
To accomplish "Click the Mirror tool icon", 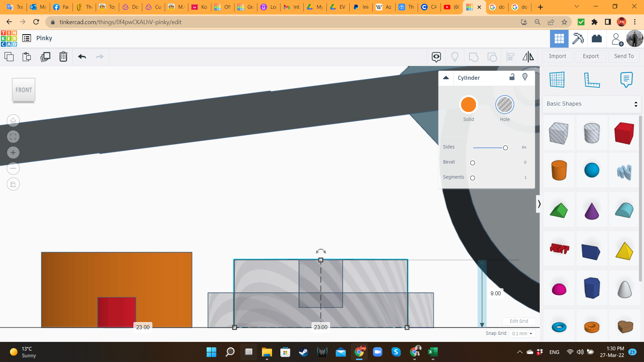I will point(528,57).
